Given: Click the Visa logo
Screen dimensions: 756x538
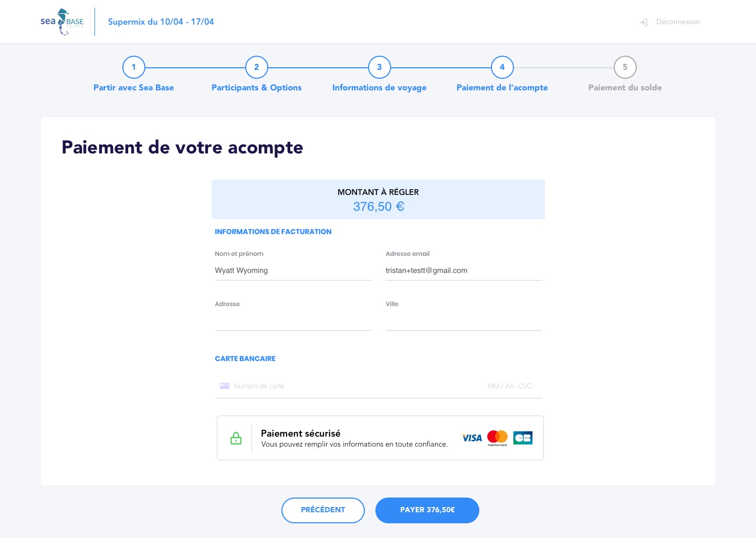Looking at the screenshot, I should (x=472, y=438).
